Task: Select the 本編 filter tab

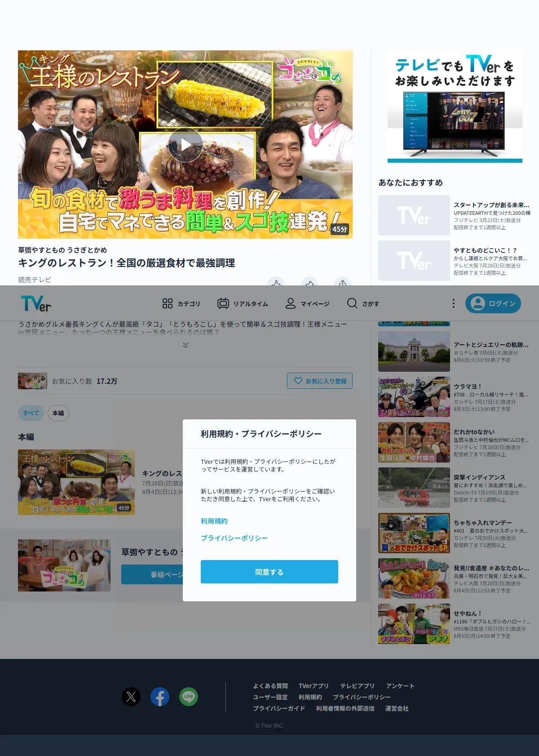Action: pos(58,413)
